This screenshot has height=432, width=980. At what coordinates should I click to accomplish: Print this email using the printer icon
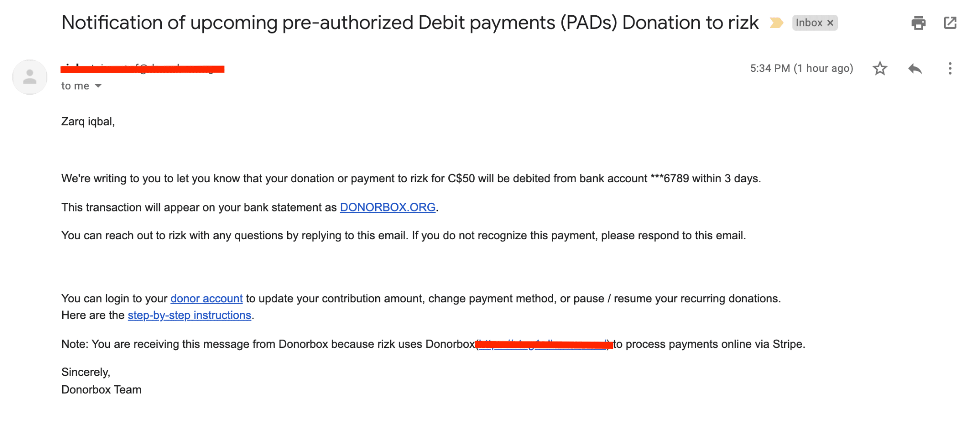(x=918, y=22)
